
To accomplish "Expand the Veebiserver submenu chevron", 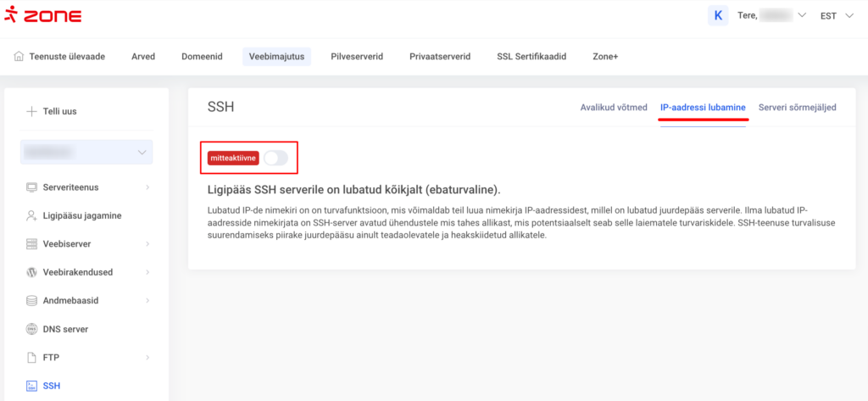I will tap(147, 244).
